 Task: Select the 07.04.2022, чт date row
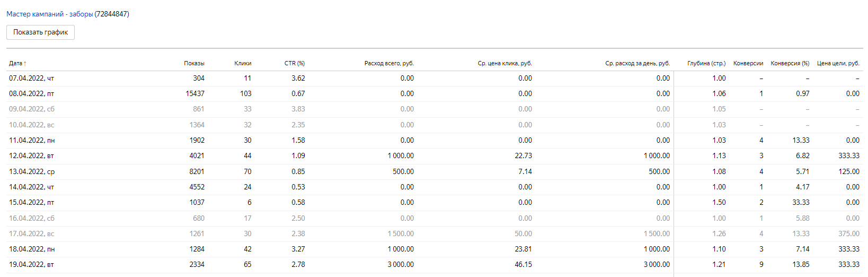(31, 79)
